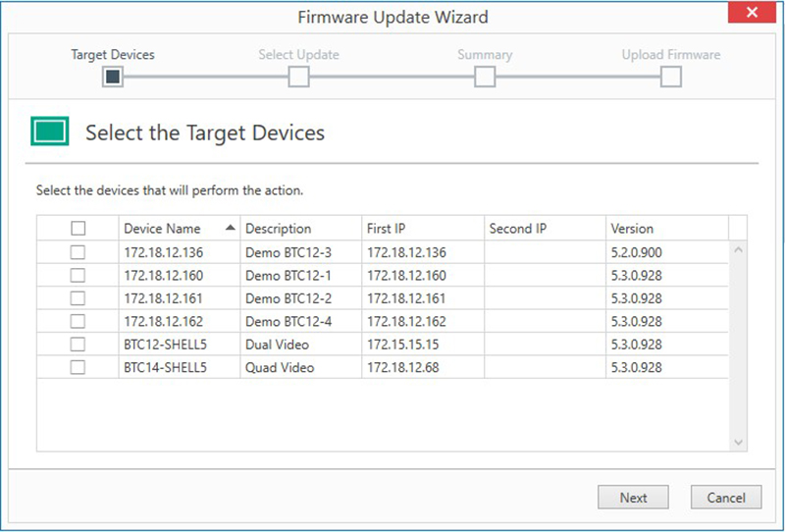
Task: Click the Summary step box
Action: pos(485,77)
